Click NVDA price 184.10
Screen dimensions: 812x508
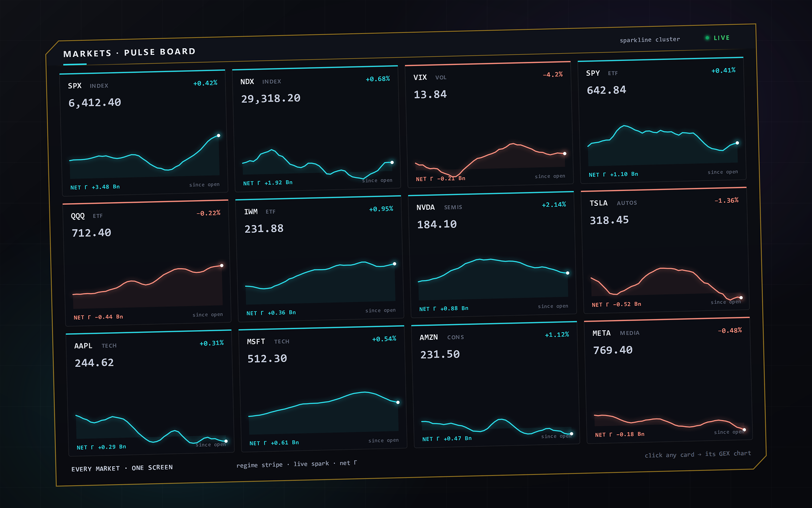437,225
